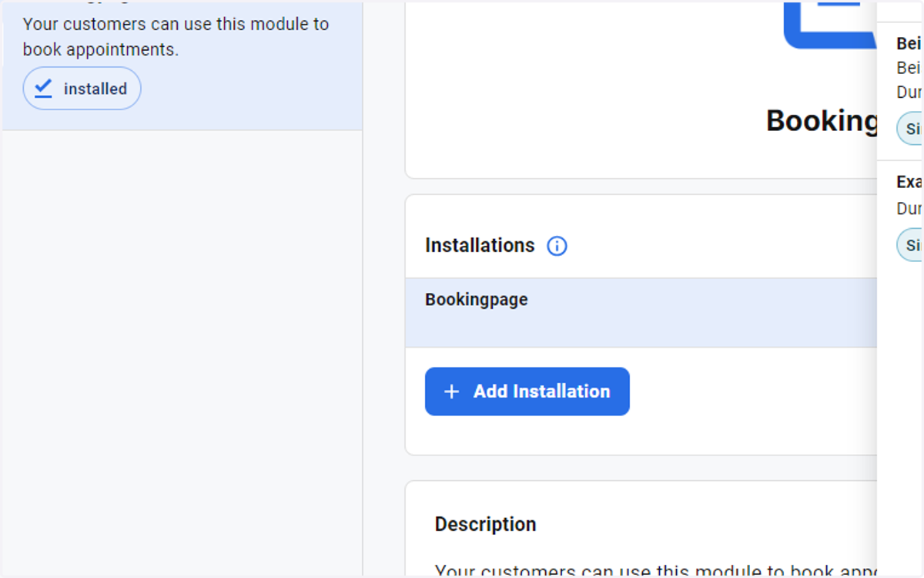Select the Bookingpage installation row
Screen dimensions: 924x578
tap(641, 313)
